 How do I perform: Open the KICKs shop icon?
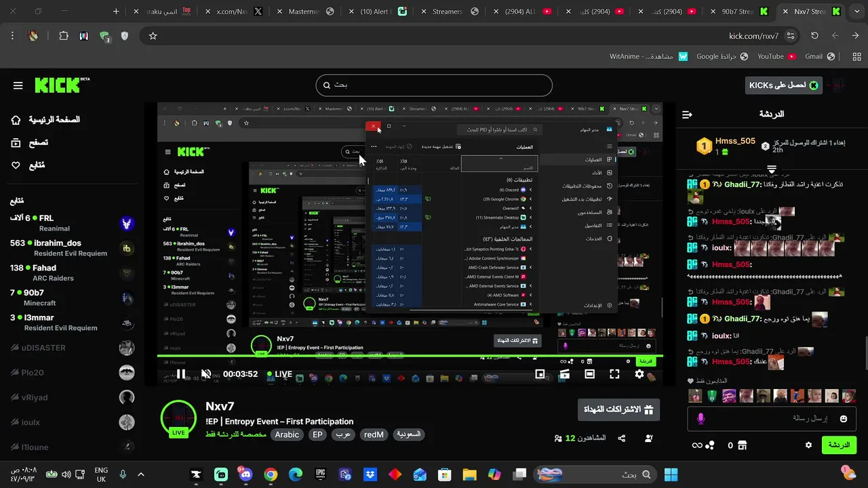click(742, 445)
